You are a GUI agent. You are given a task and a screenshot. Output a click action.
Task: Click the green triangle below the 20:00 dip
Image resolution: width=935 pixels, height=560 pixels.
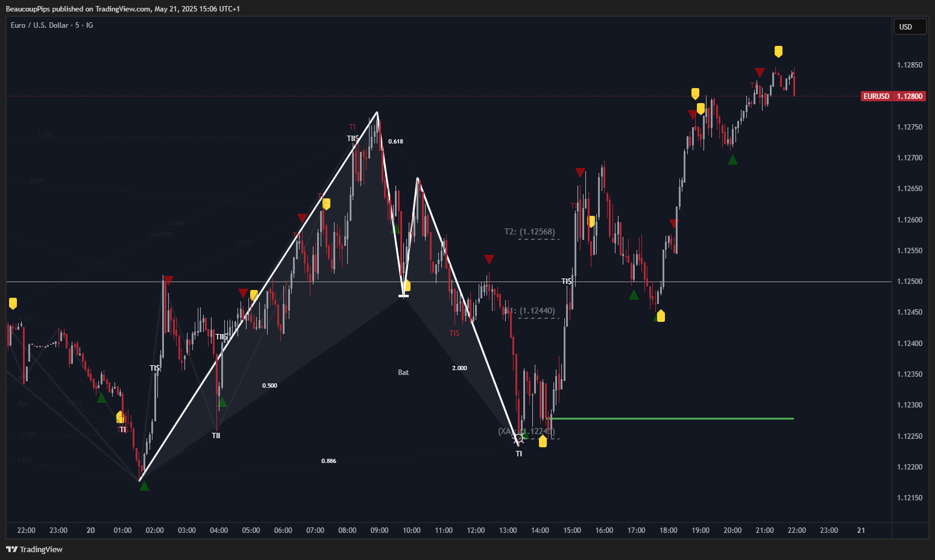[x=732, y=160]
